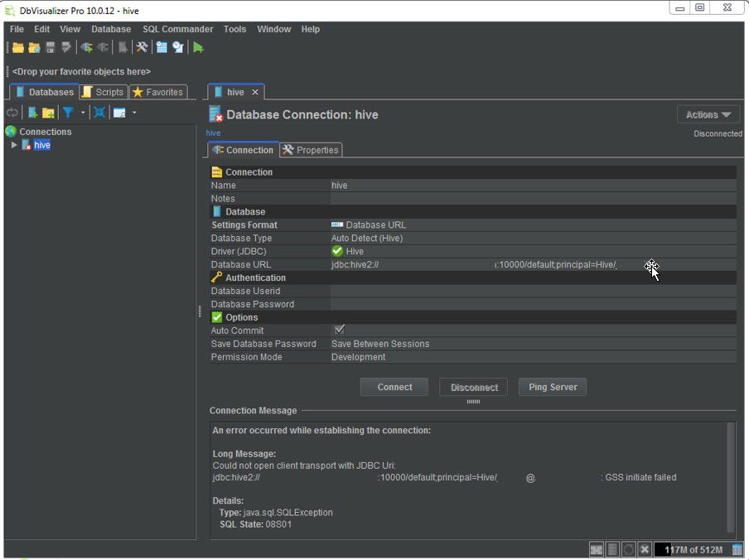Switch to the Properties tab

[x=311, y=150]
